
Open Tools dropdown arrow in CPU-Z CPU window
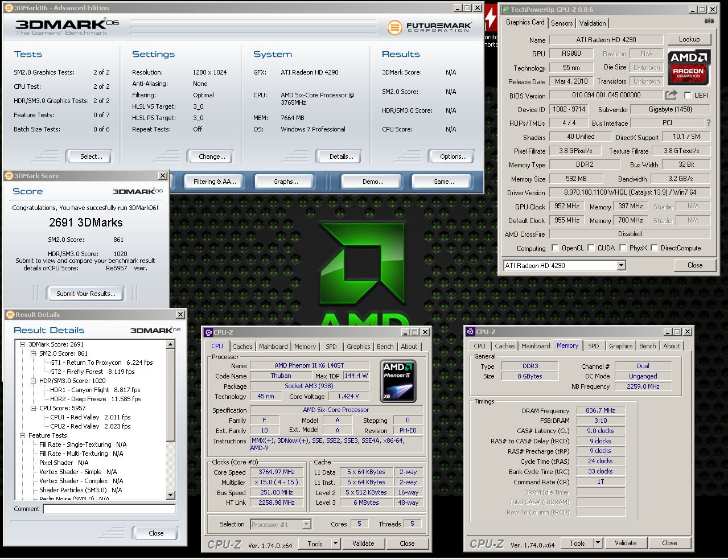(x=335, y=543)
